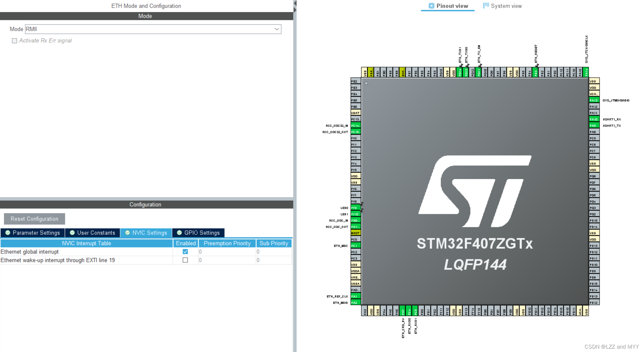Click the Preemption Priority column header

(x=227, y=243)
